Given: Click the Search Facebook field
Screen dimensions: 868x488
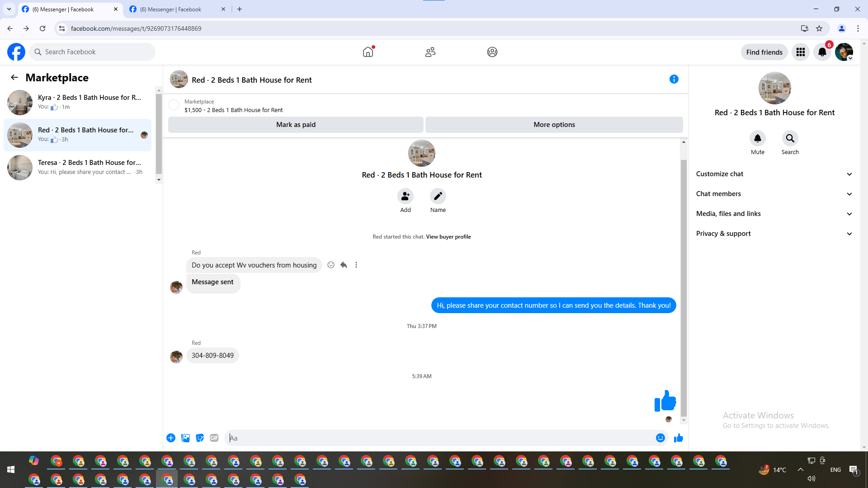Looking at the screenshot, I should point(92,52).
